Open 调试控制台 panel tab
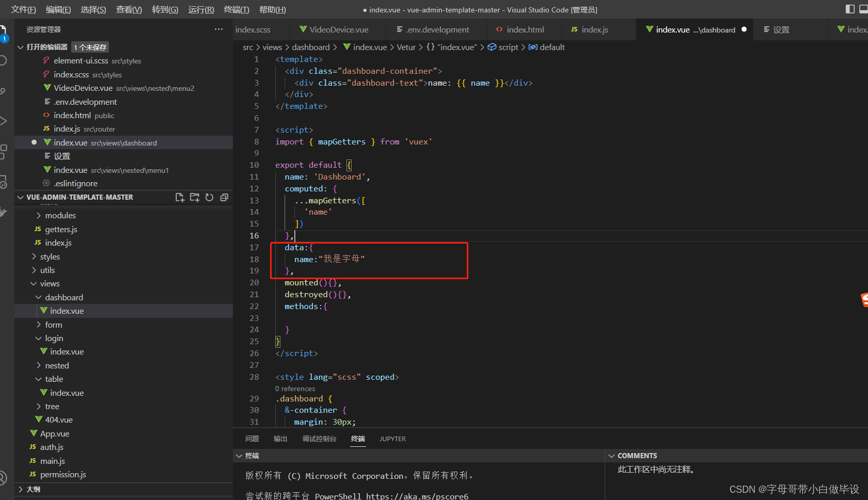 coord(319,439)
